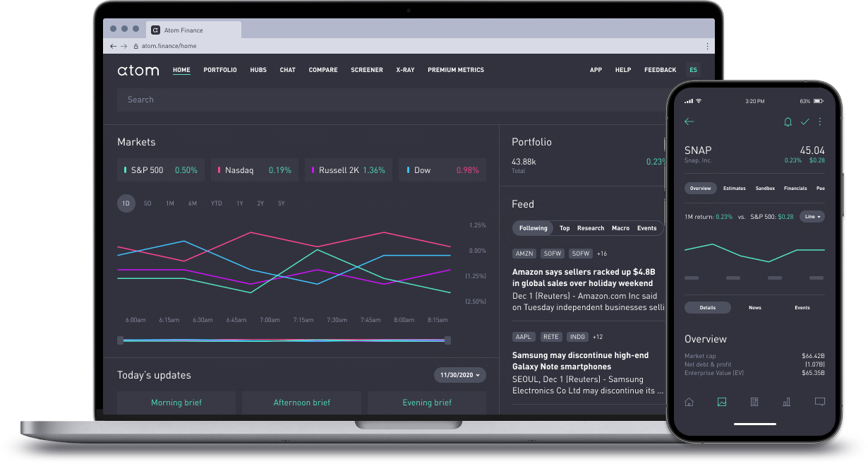Click the Search input field
The image size is (868, 464).
tap(391, 100)
